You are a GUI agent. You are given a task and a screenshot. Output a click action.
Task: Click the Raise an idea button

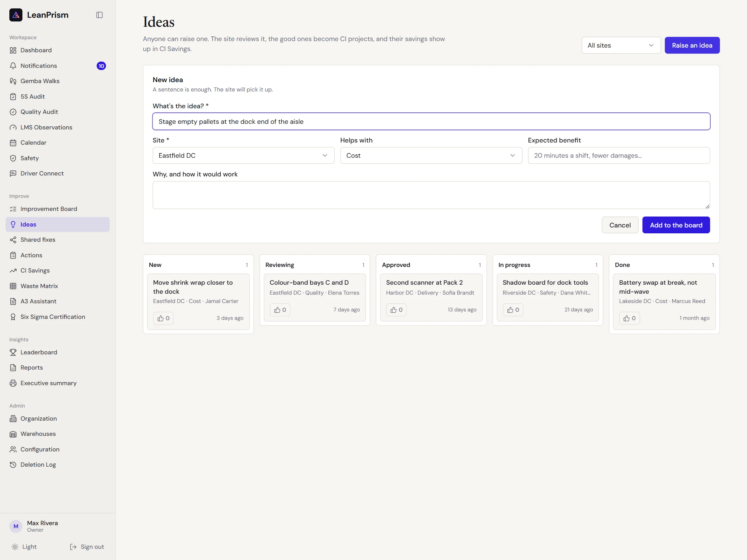coord(692,45)
